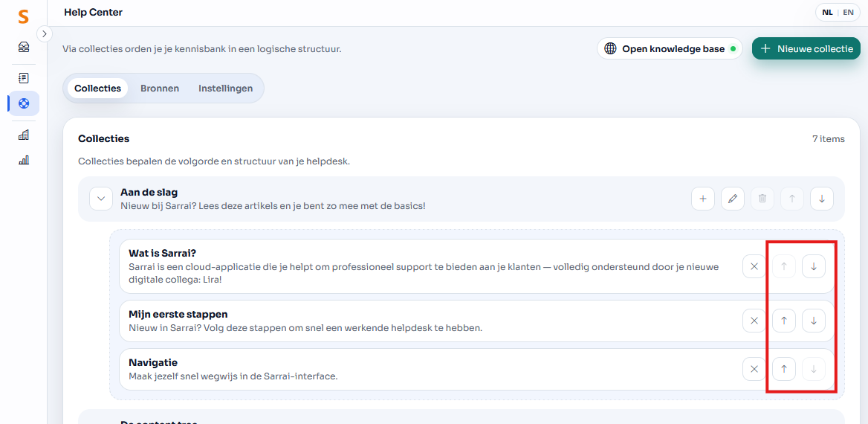The height and width of the screenshot is (424, 868).
Task: Click 'Open knowledge base' button
Action: 669,49
